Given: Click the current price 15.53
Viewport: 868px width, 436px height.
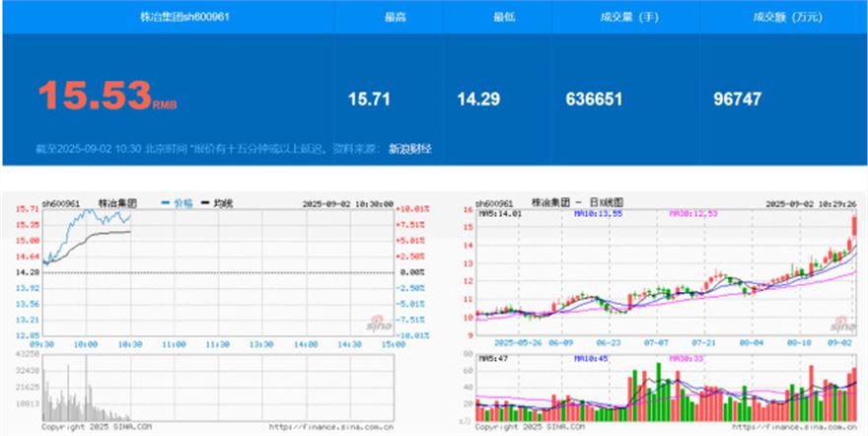Looking at the screenshot, I should coord(95,96).
